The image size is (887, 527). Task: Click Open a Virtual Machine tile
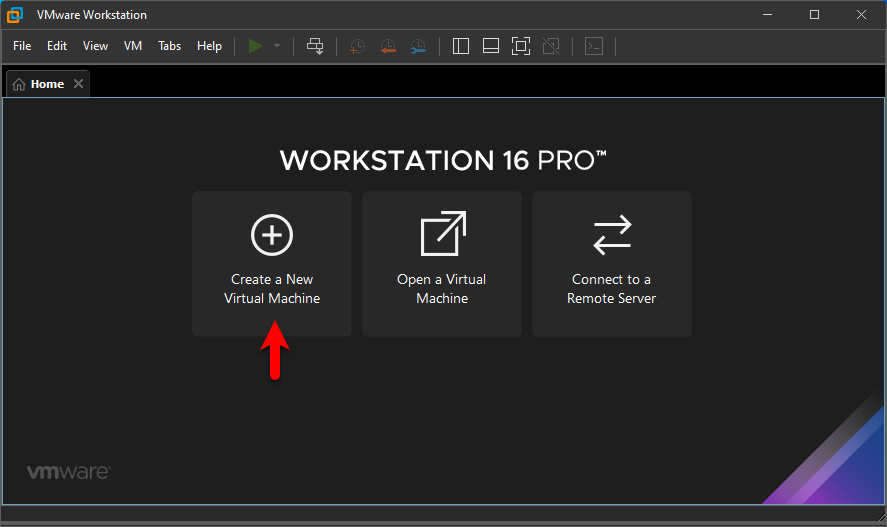tap(442, 264)
